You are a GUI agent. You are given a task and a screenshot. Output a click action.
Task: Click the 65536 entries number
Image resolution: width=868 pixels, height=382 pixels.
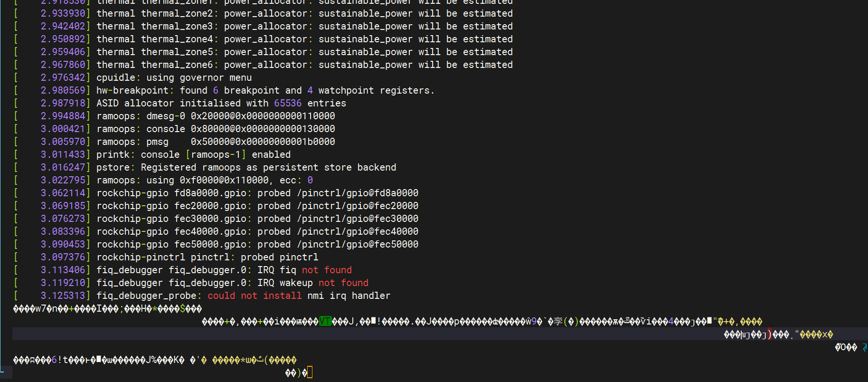point(287,103)
